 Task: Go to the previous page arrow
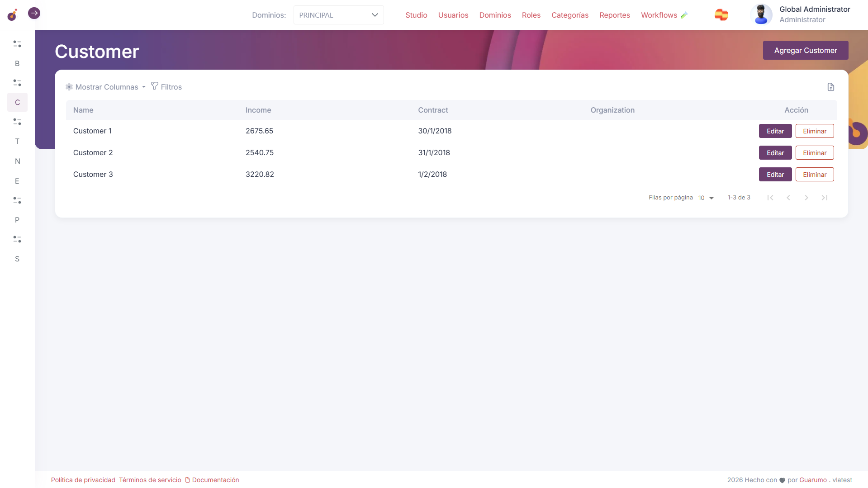click(x=788, y=198)
